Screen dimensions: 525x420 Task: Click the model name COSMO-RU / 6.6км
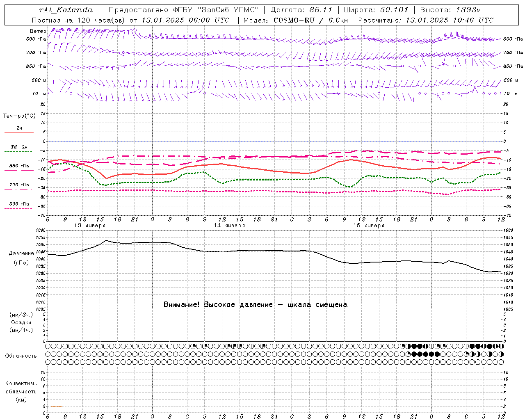[x=311, y=20]
